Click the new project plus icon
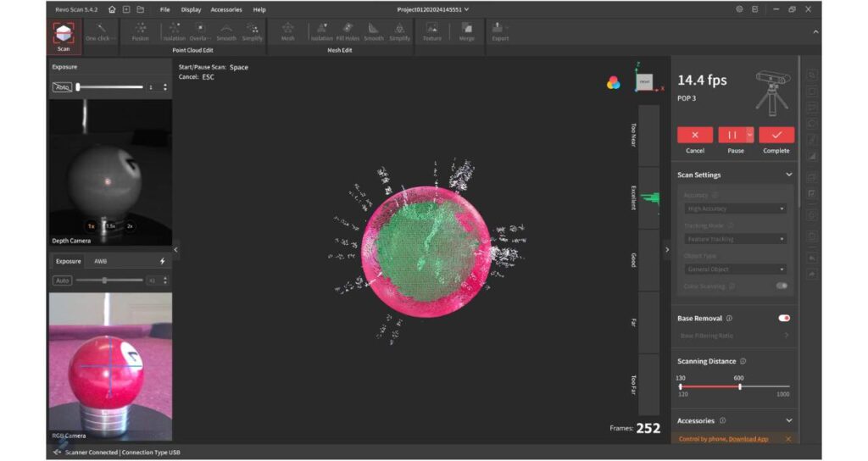This screenshot has width=868, height=461. (x=126, y=9)
